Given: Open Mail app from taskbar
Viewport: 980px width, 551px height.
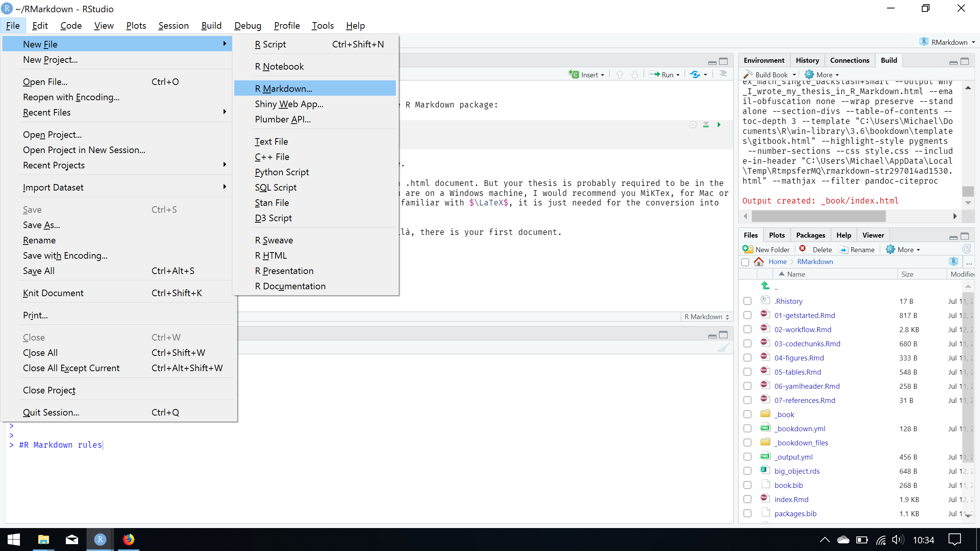Looking at the screenshot, I should coord(72,540).
